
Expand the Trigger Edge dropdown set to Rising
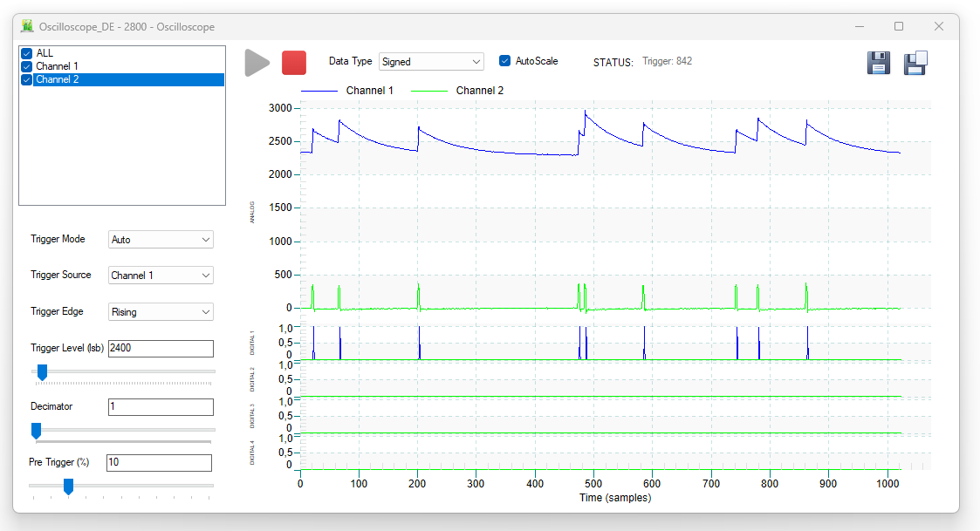pos(161,312)
